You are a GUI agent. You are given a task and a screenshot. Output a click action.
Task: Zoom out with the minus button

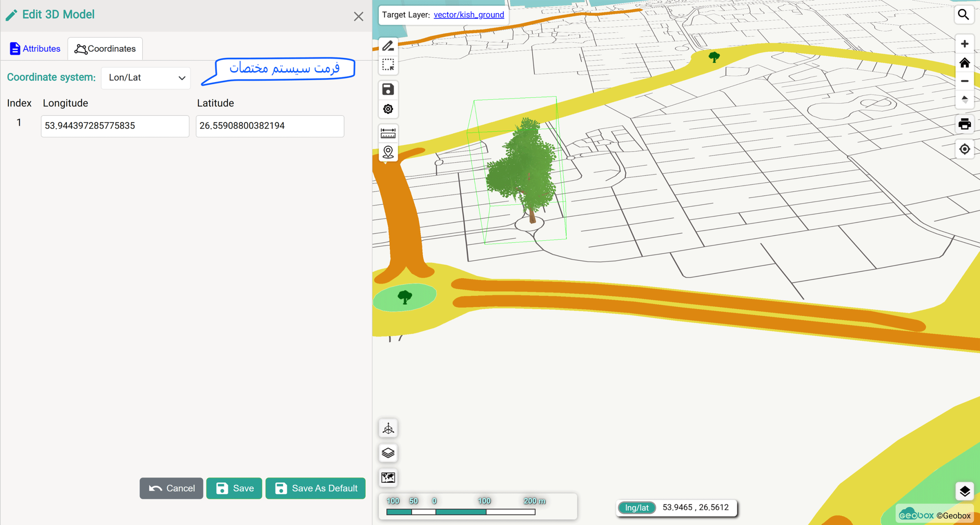pyautogui.click(x=964, y=81)
